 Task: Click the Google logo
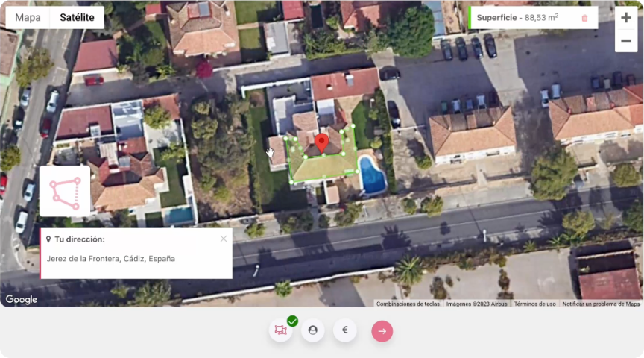click(22, 299)
